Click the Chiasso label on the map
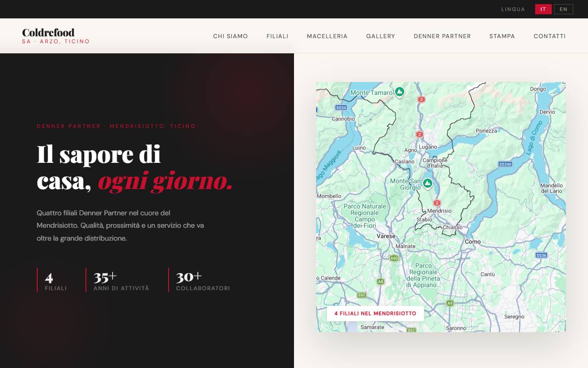This screenshot has height=368, width=588. 453,228
